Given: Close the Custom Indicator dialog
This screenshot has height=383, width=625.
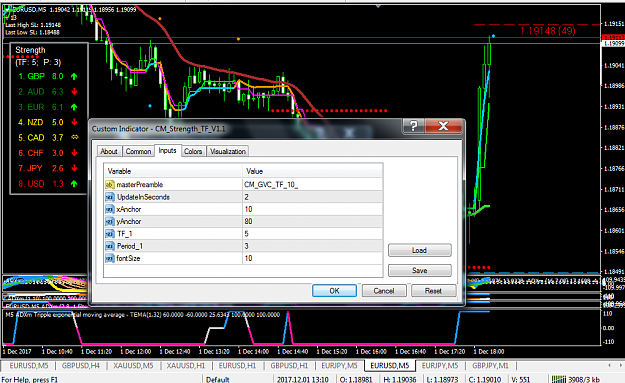Looking at the screenshot, I should pyautogui.click(x=443, y=126).
